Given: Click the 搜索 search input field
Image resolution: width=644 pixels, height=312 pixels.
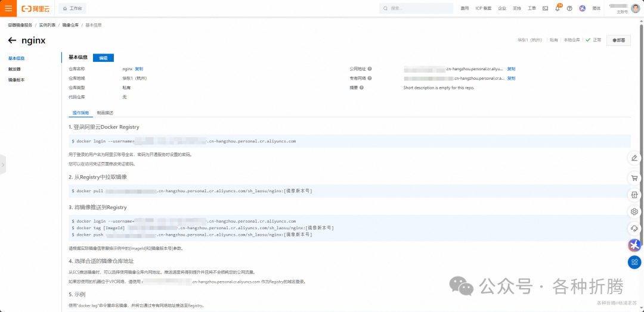Looking at the screenshot, I should (x=417, y=8).
